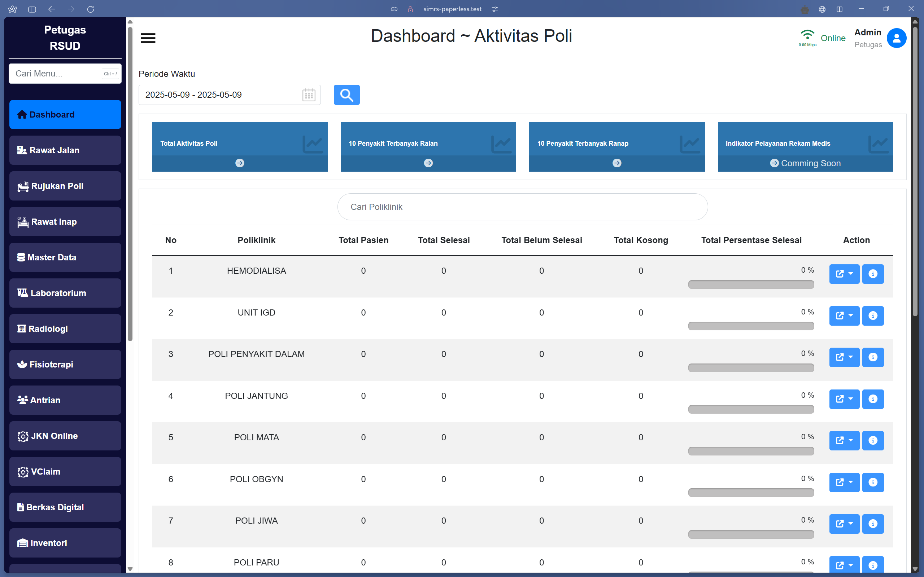The height and width of the screenshot is (577, 924).
Task: Click the arrow under 10 Penyakit Terbanyak Ranap
Action: (x=616, y=163)
